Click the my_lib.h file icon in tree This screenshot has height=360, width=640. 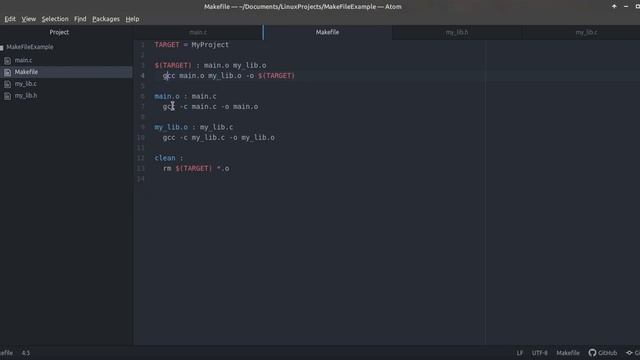(7, 96)
